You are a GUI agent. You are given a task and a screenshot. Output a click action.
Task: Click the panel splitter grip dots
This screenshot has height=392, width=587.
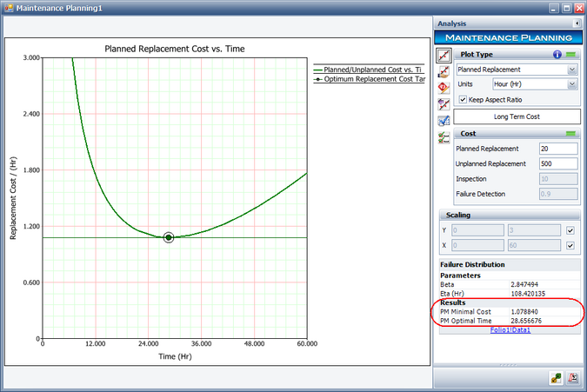click(508, 365)
